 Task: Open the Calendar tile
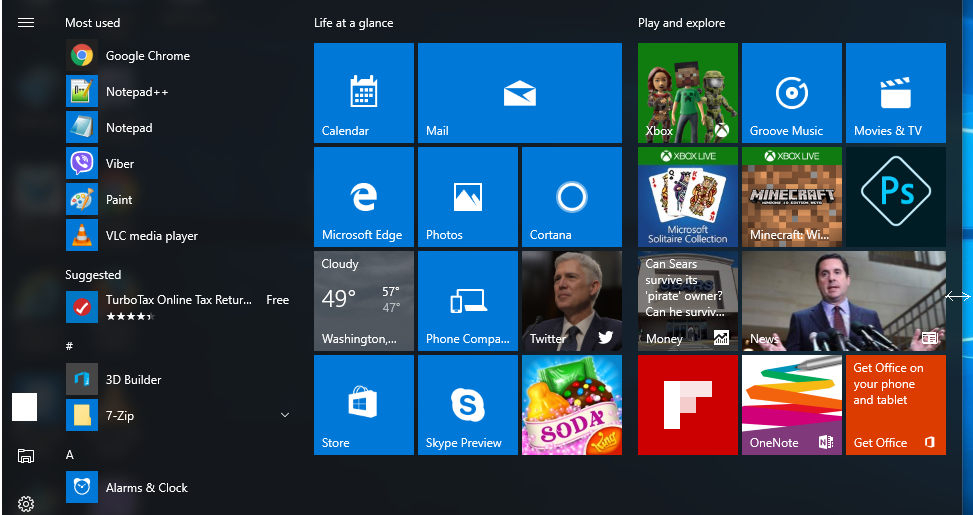coord(364,93)
